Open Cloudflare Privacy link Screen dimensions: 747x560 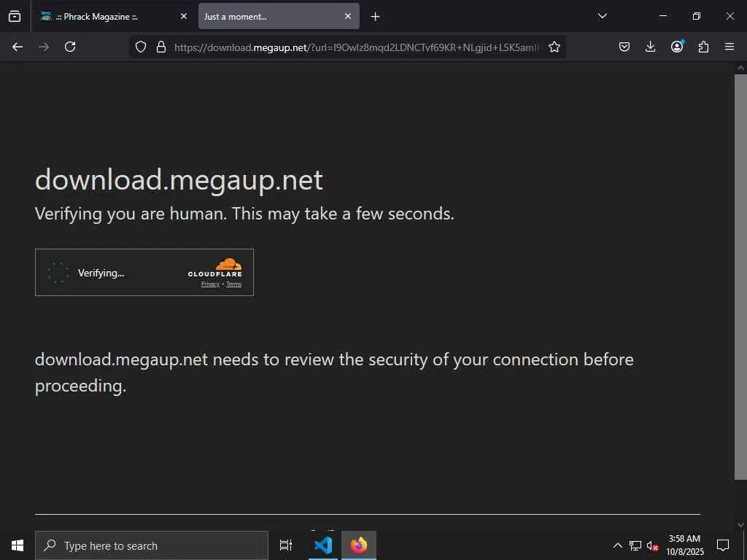[x=210, y=284]
